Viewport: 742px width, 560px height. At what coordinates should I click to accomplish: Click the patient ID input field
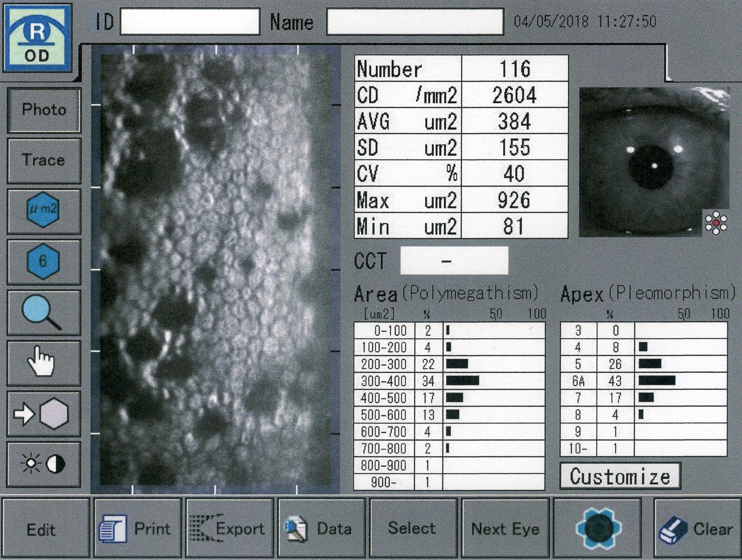pos(190,22)
